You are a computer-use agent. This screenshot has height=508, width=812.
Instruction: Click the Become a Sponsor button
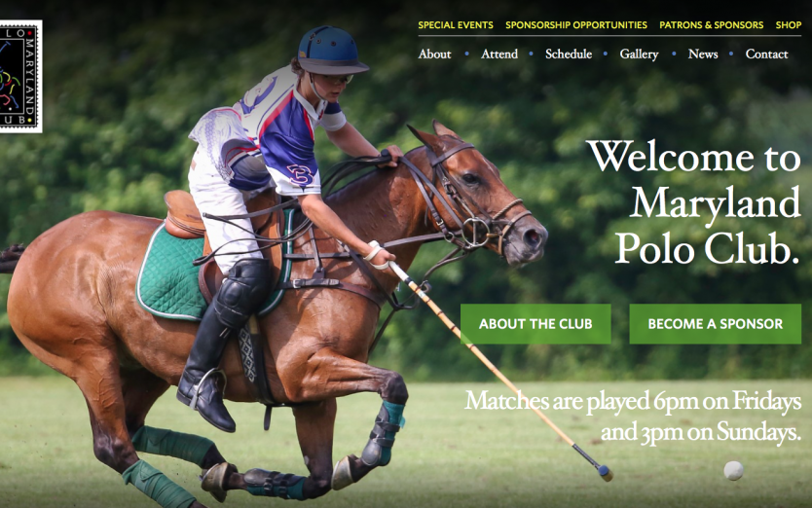[716, 324]
